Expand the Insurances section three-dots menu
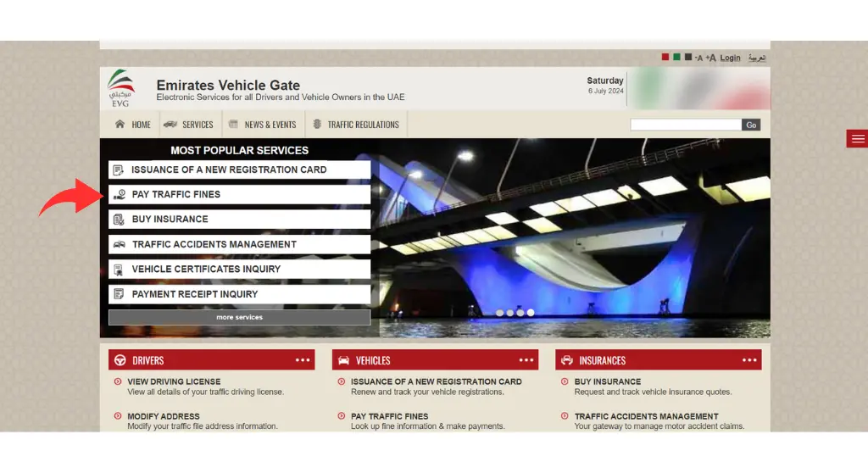 [x=749, y=360]
